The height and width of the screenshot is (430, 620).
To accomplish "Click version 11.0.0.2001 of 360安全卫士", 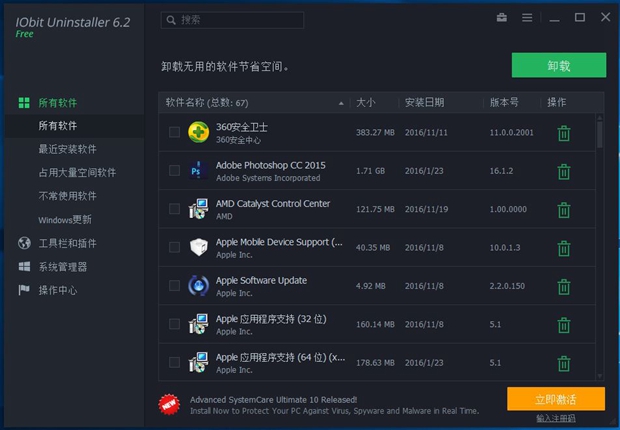I will point(511,133).
